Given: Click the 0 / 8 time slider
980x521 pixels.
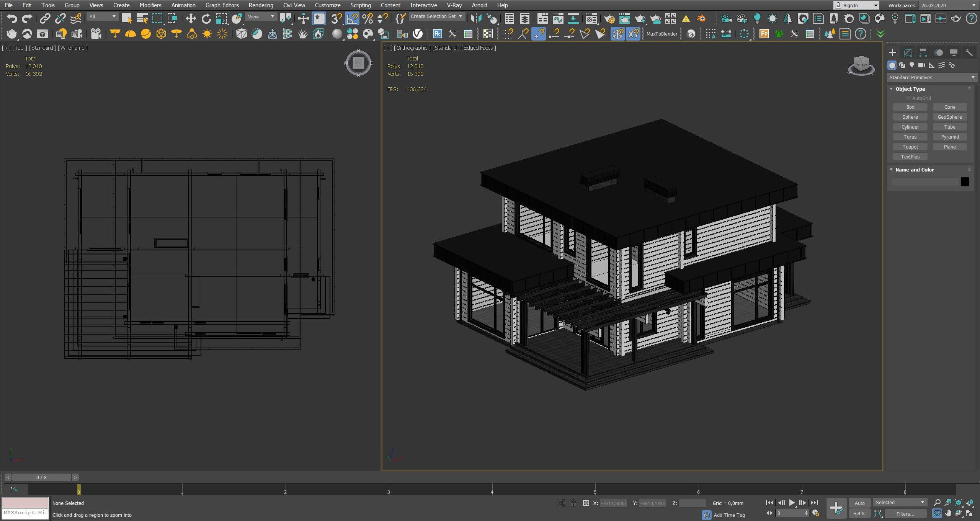Looking at the screenshot, I should point(42,477).
